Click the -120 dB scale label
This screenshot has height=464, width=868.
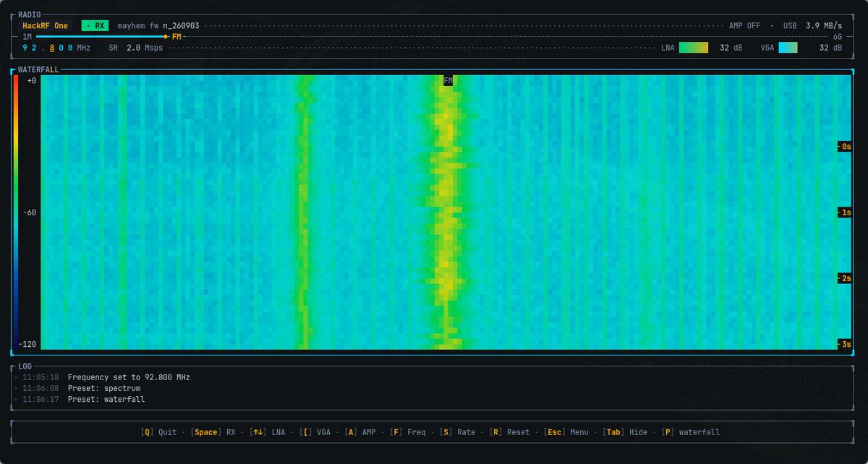point(27,344)
